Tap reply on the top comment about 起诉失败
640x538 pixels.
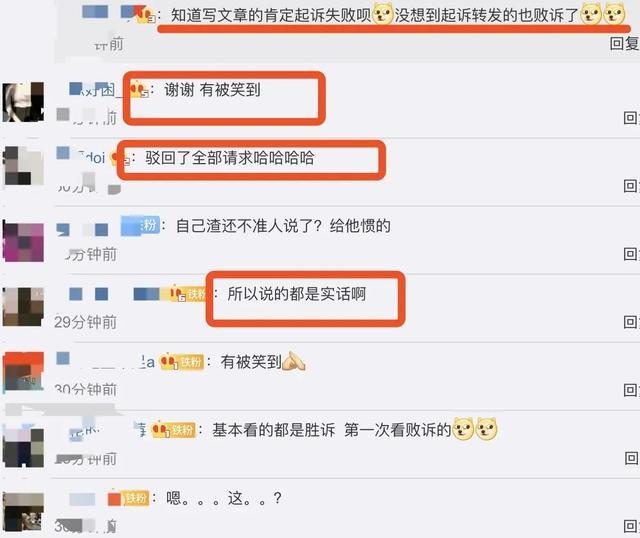[624, 43]
